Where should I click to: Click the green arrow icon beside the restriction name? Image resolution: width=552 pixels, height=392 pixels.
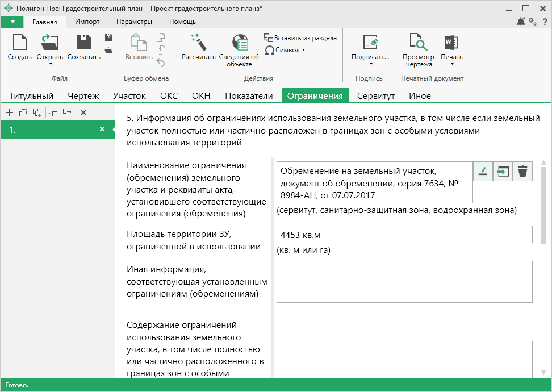(x=503, y=172)
